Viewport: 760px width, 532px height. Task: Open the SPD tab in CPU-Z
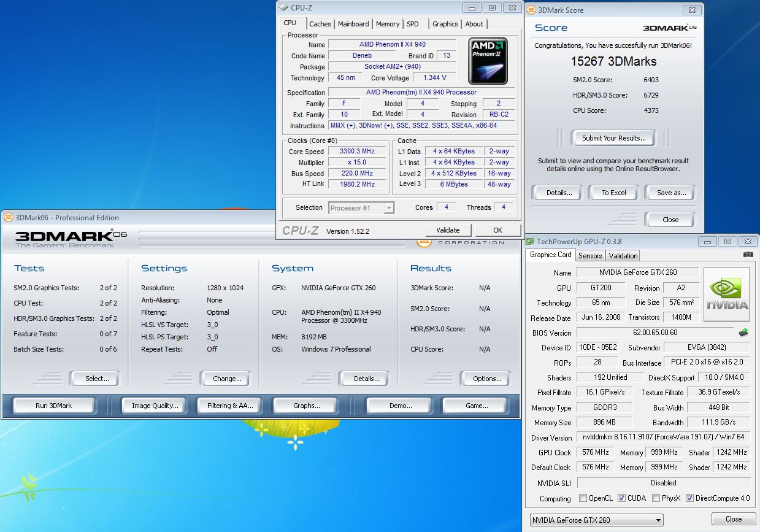coord(413,24)
